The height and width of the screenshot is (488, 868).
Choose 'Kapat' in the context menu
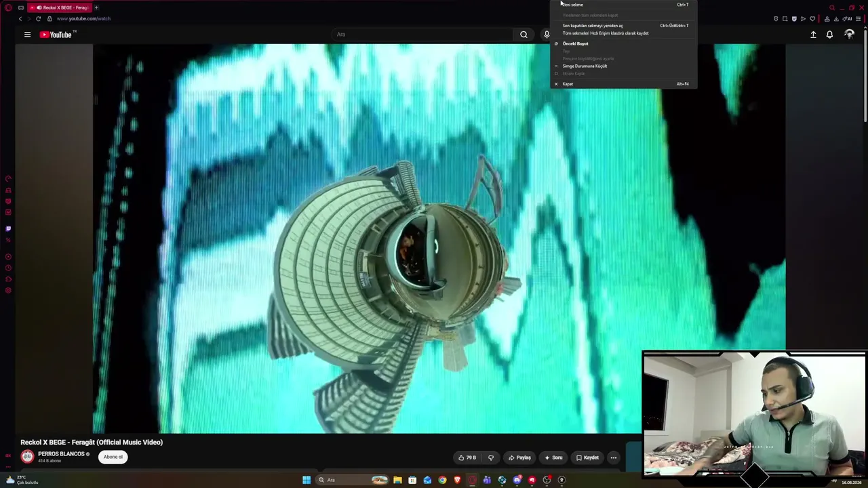(x=623, y=84)
